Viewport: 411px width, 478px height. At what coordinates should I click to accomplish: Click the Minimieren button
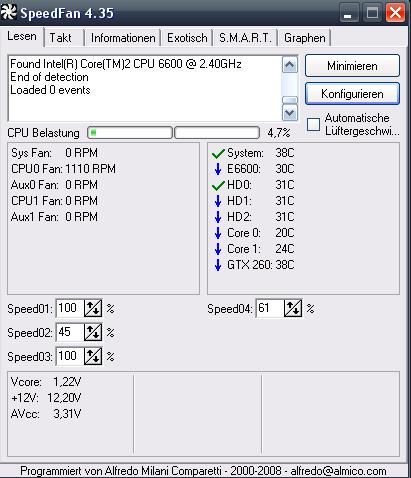point(352,66)
